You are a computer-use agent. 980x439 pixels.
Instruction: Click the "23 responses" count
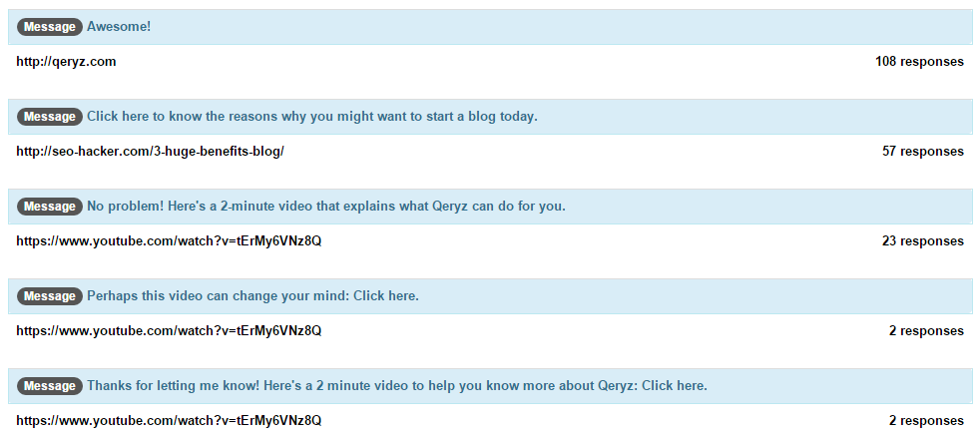(x=923, y=241)
